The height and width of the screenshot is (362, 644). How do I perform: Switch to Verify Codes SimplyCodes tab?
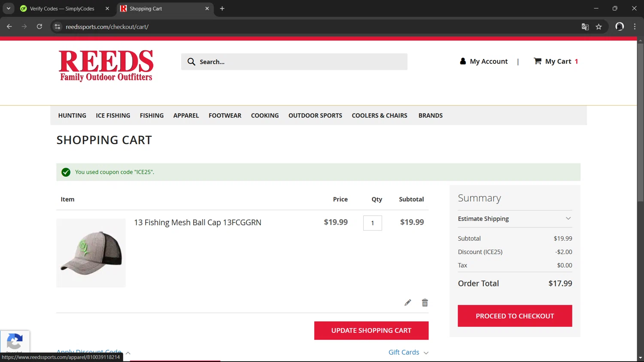[62, 9]
